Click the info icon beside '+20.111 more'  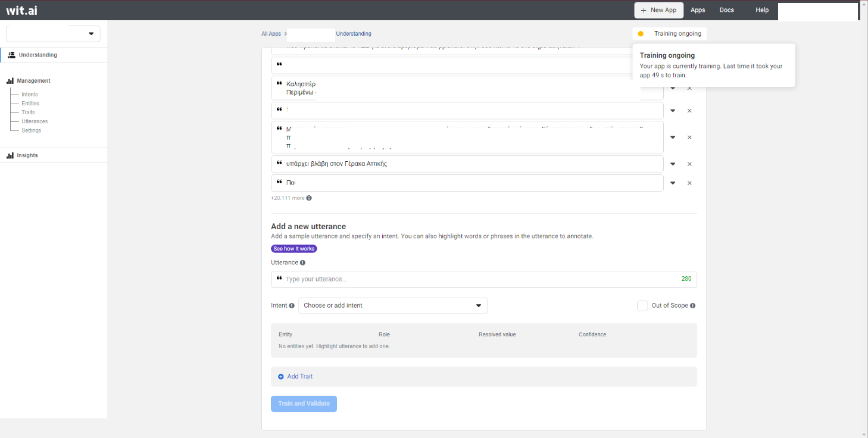pos(309,198)
